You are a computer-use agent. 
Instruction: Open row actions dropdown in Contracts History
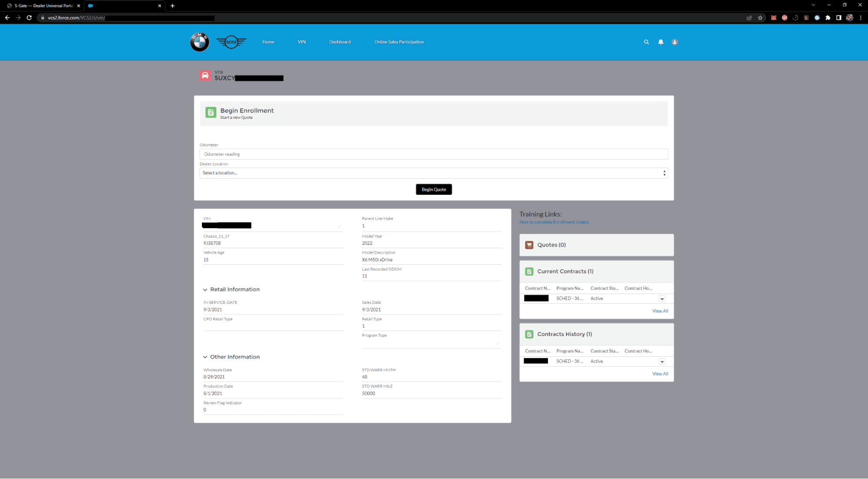[662, 362]
